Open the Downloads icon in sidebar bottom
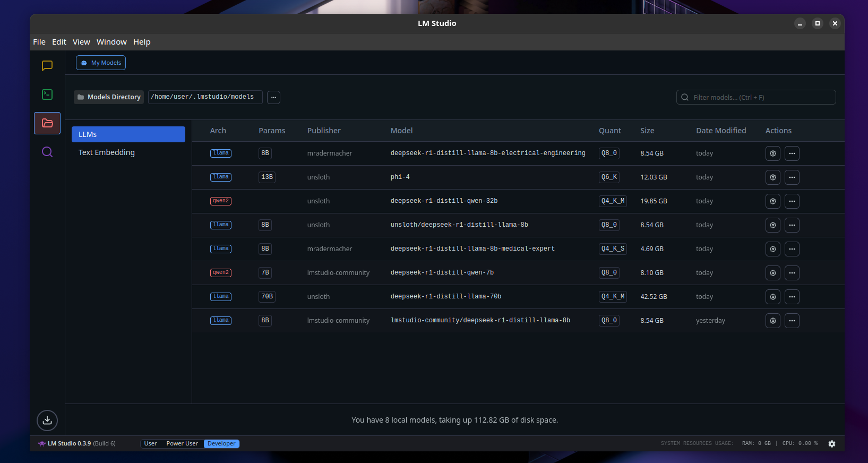The width and height of the screenshot is (868, 463). pos(47,421)
